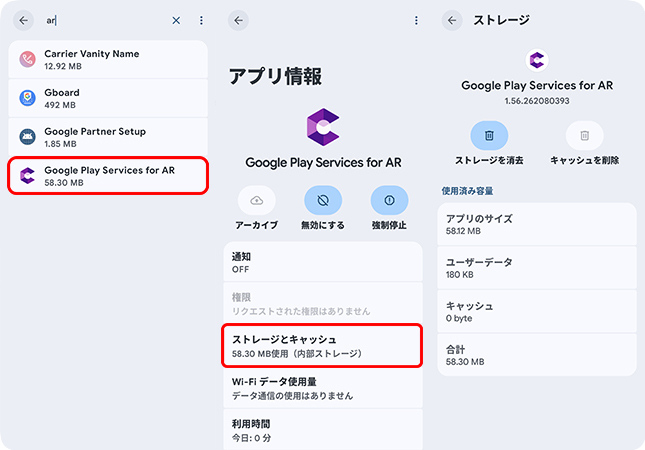This screenshot has width=645, height=450.
Task: Click the Google Partner Setup android icon
Action: pos(28,137)
